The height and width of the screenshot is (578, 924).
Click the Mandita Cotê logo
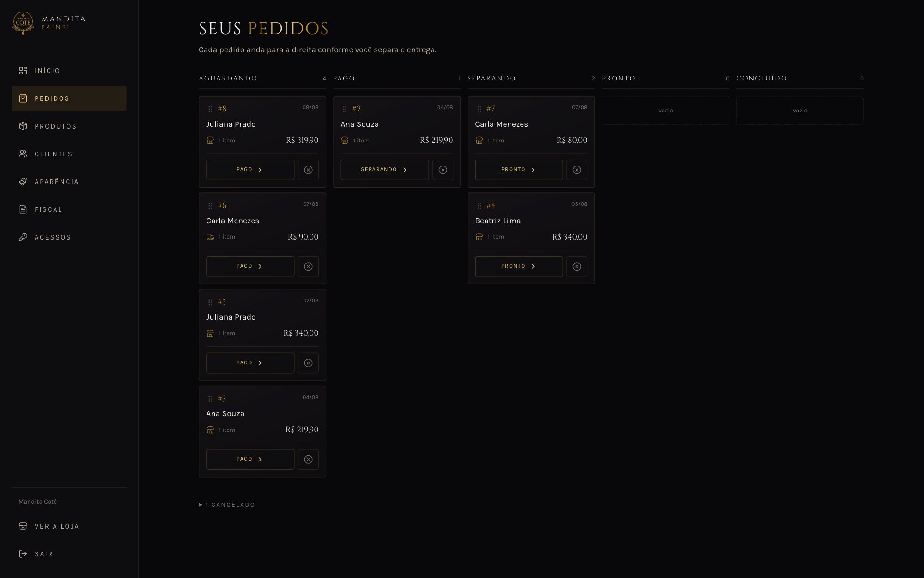click(23, 23)
